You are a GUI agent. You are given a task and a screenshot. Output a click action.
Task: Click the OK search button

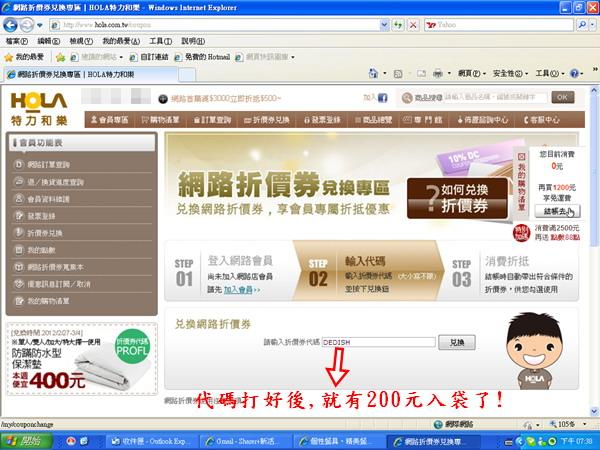[x=562, y=98]
